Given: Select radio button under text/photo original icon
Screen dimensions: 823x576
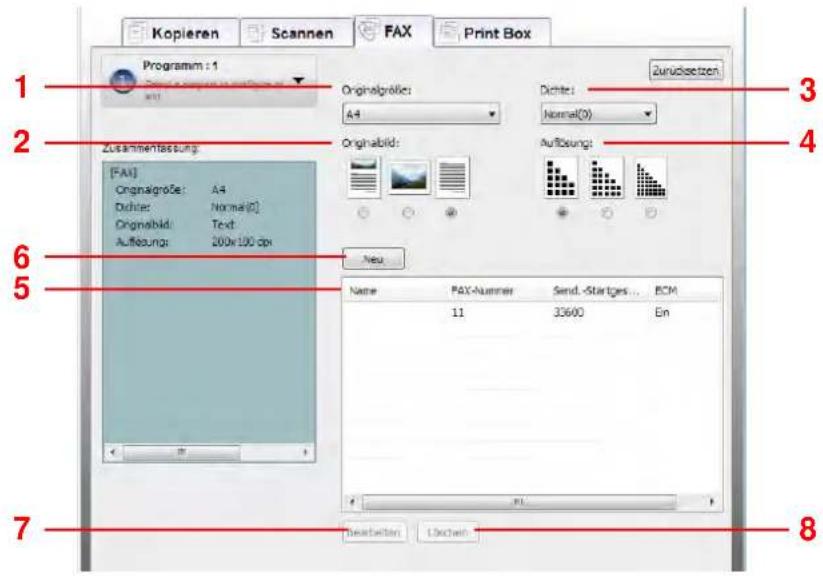Looking at the screenshot, I should [363, 213].
